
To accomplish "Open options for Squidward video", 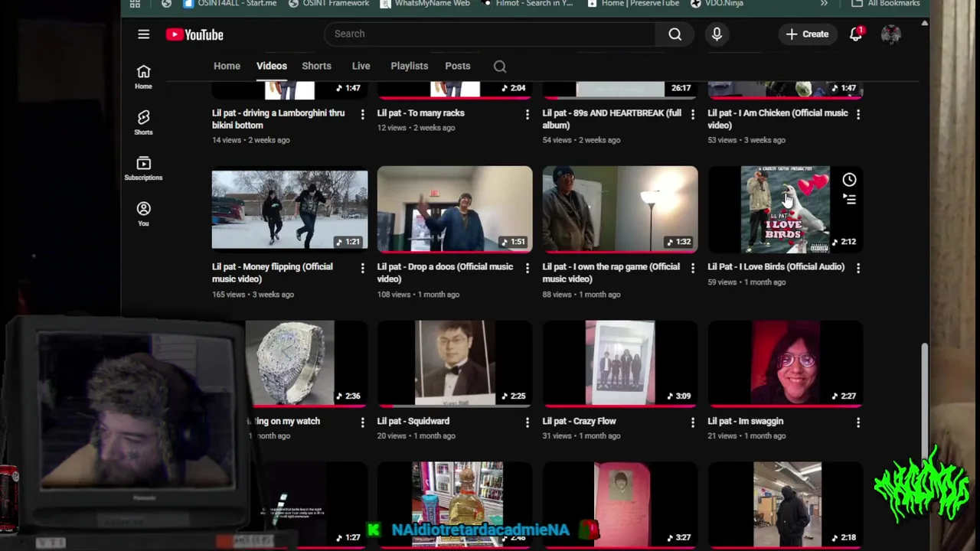I will 527,422.
